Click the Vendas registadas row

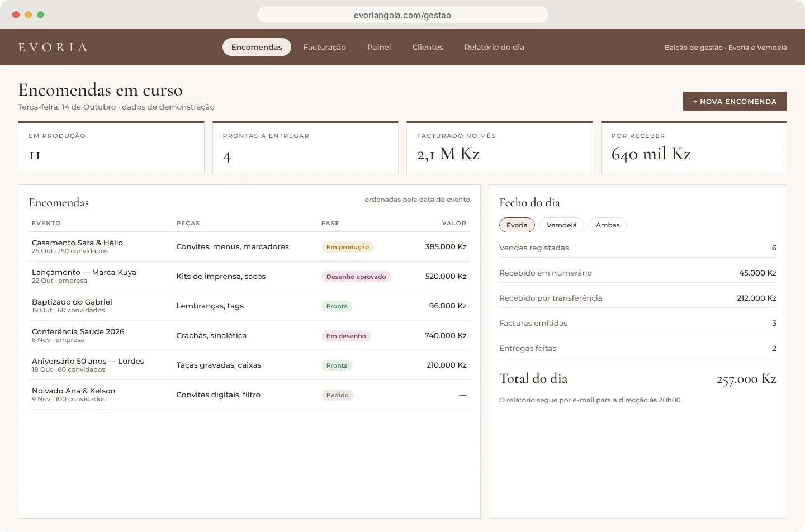click(638, 248)
